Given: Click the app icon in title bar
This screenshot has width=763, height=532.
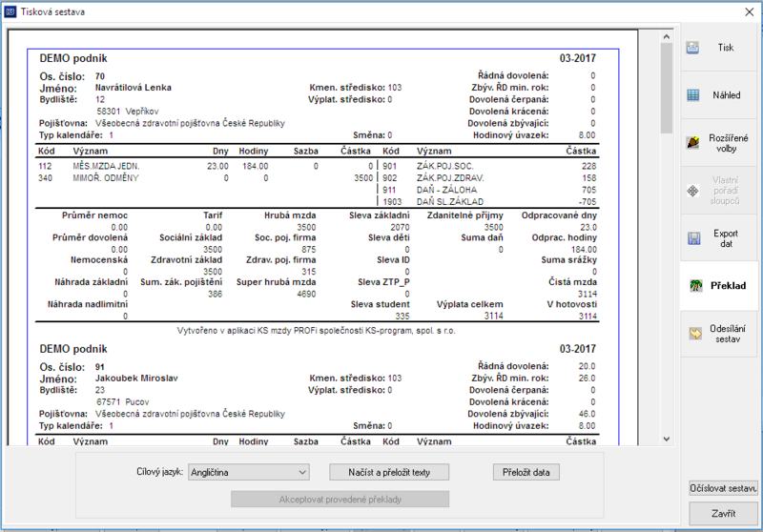Looking at the screenshot, I should point(10,11).
